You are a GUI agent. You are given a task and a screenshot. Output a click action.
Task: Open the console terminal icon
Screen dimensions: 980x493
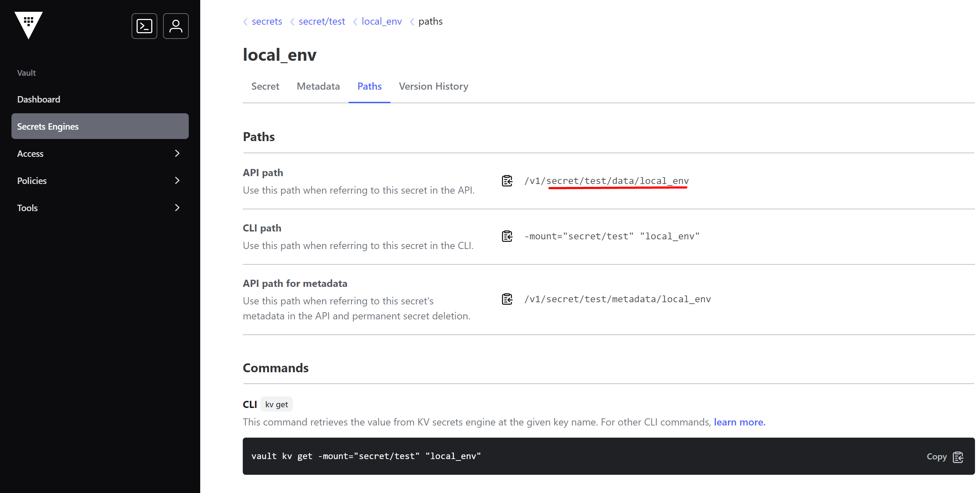click(x=144, y=26)
